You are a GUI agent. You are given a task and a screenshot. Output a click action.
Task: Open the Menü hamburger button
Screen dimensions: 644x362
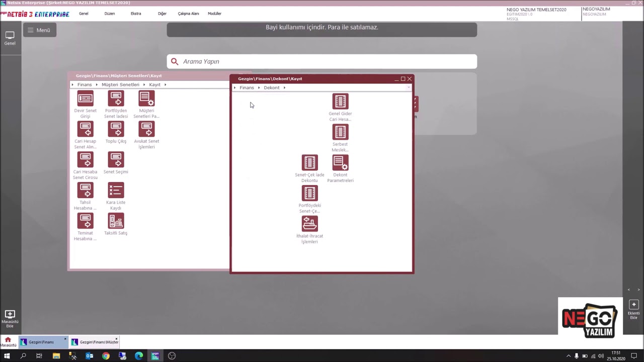tap(39, 30)
